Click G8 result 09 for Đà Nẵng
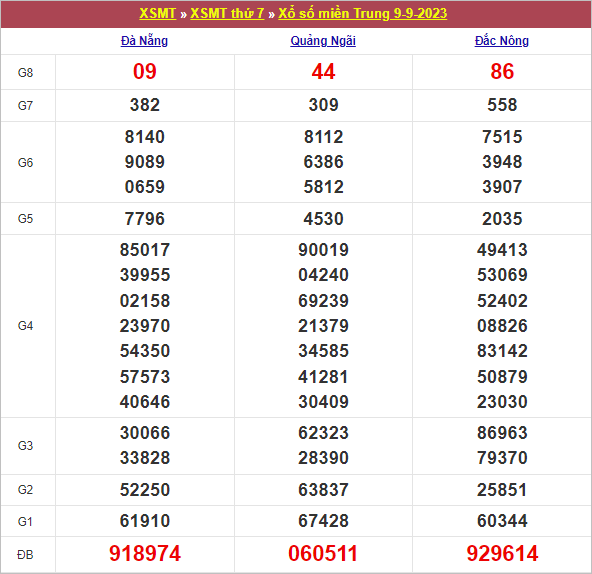Screen dimensions: 592x574 tap(145, 71)
